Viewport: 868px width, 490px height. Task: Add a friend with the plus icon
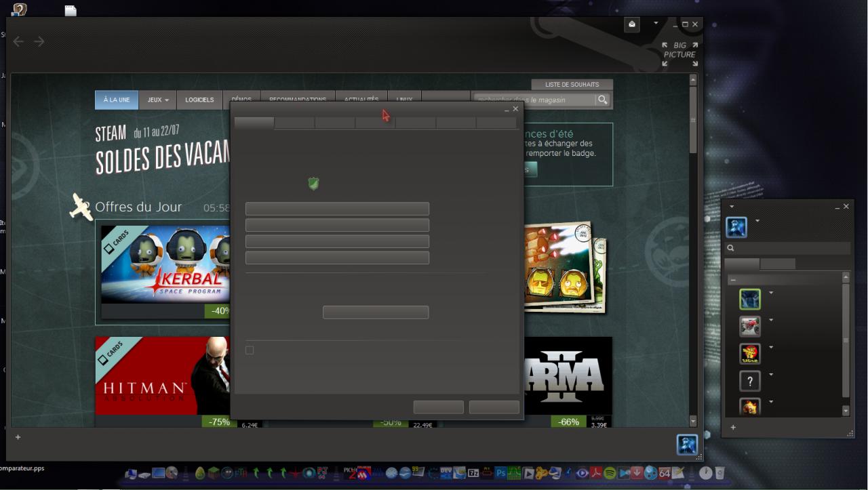point(732,428)
